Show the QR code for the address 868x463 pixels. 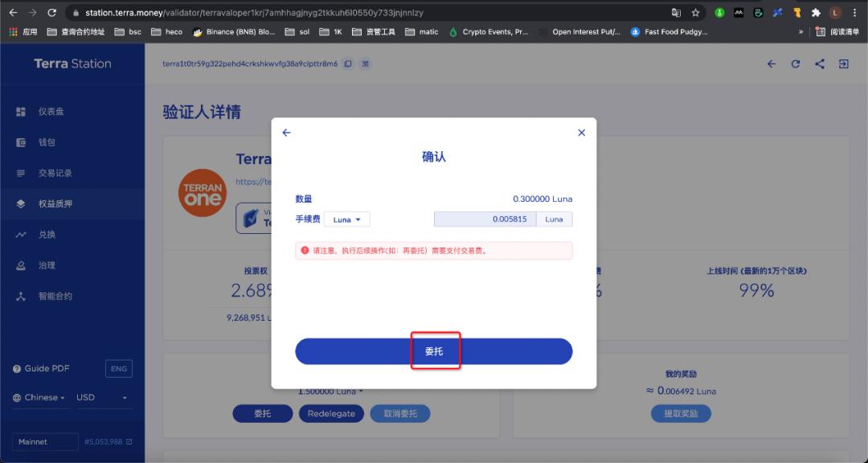366,63
